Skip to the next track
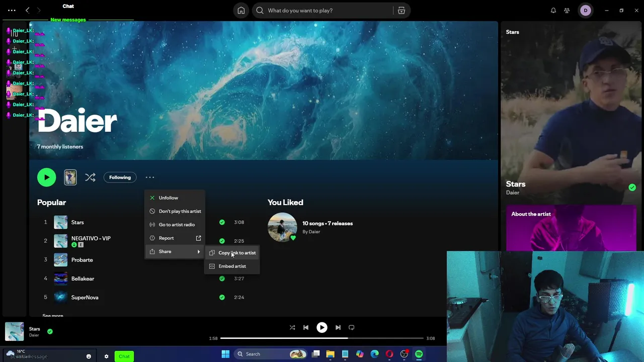 click(338, 327)
